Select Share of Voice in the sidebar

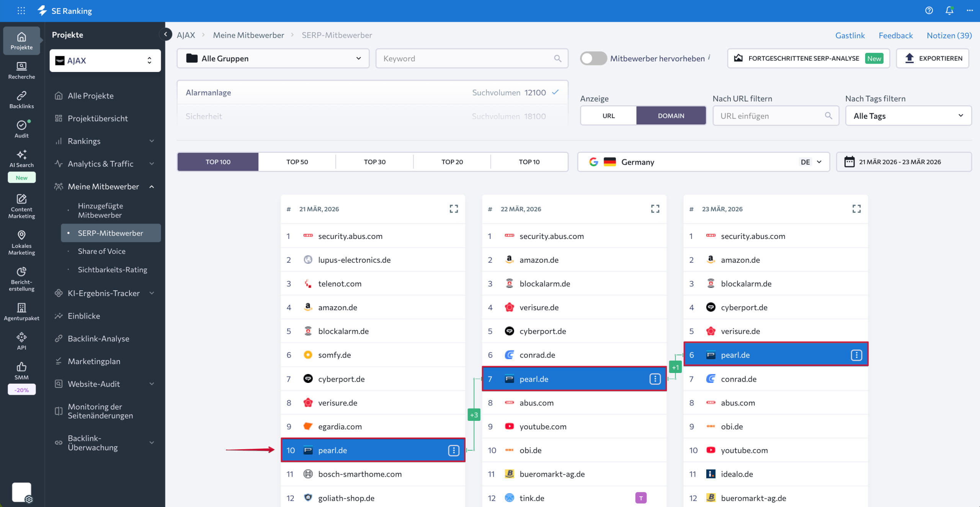click(x=102, y=251)
